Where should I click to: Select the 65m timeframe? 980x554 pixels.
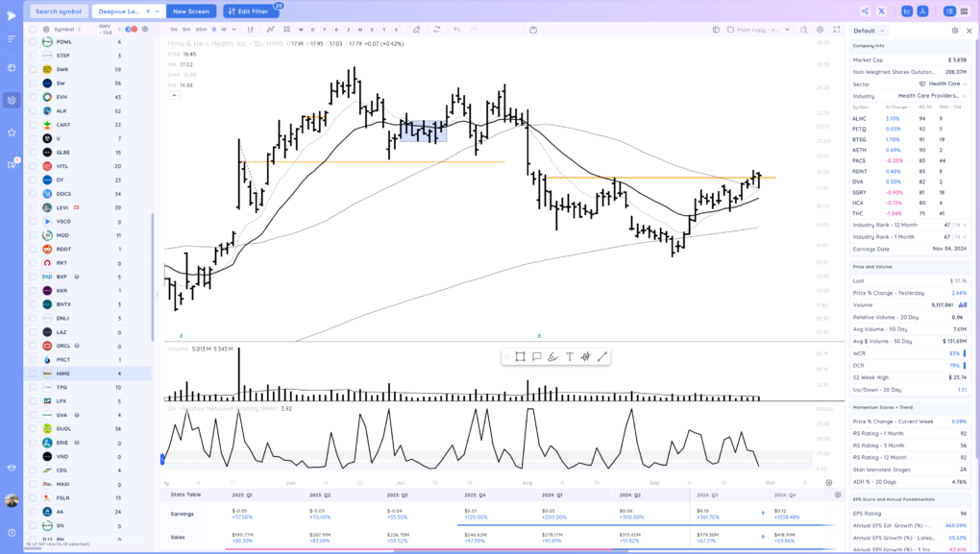(201, 30)
